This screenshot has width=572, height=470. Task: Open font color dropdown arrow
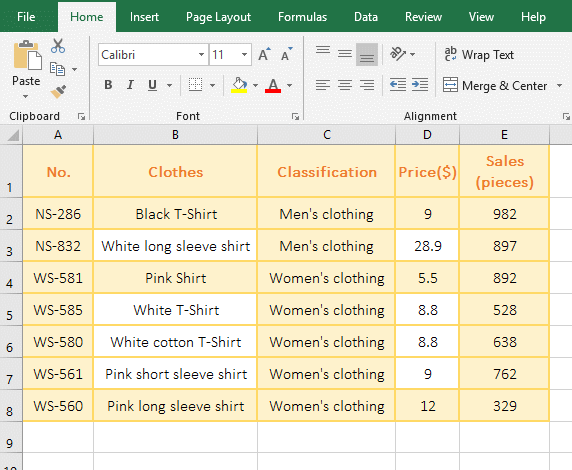290,85
